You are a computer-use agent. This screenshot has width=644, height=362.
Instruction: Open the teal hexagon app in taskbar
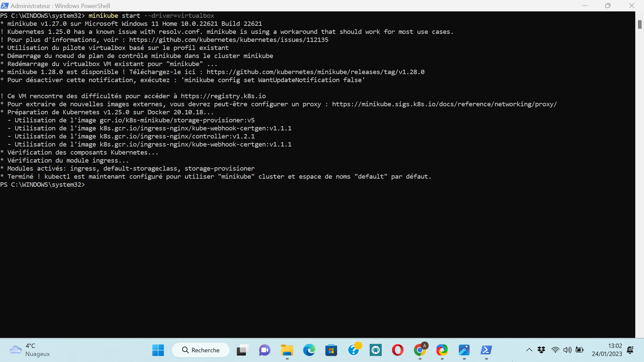[376, 350]
